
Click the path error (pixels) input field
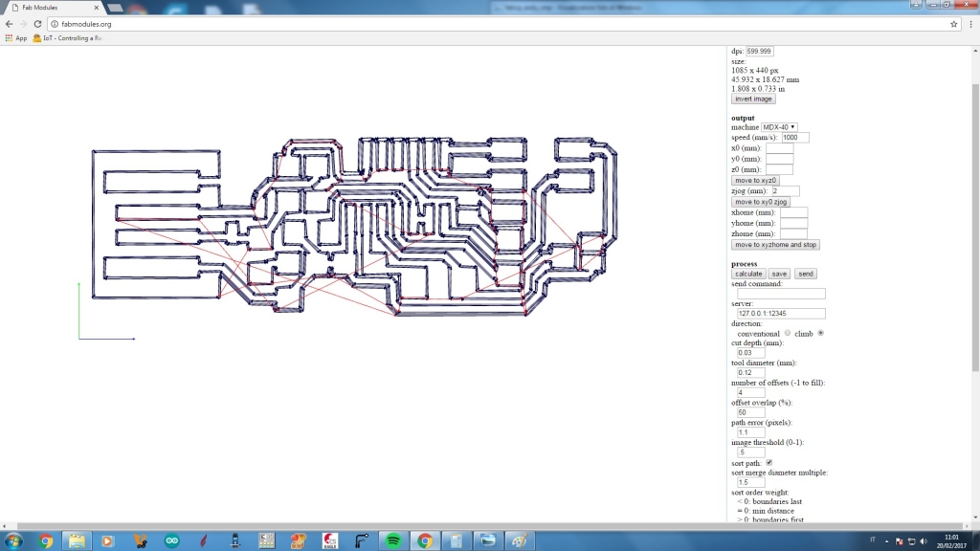coord(750,432)
